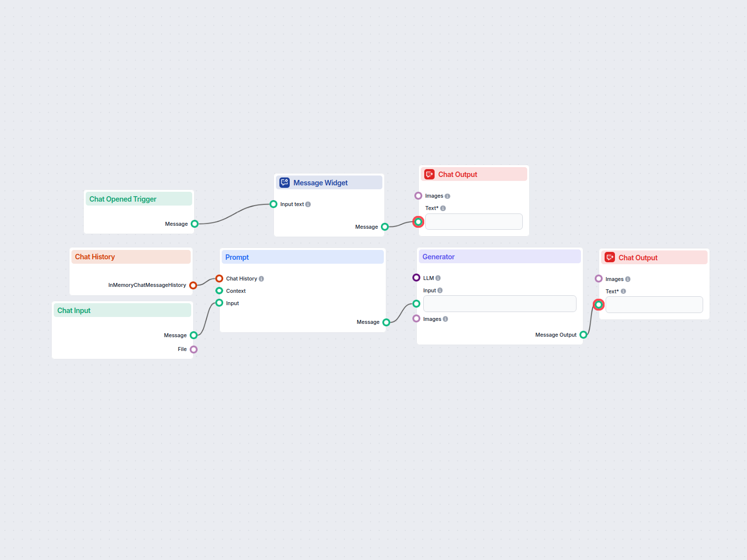Click the Message Widget node icon

coord(284,183)
